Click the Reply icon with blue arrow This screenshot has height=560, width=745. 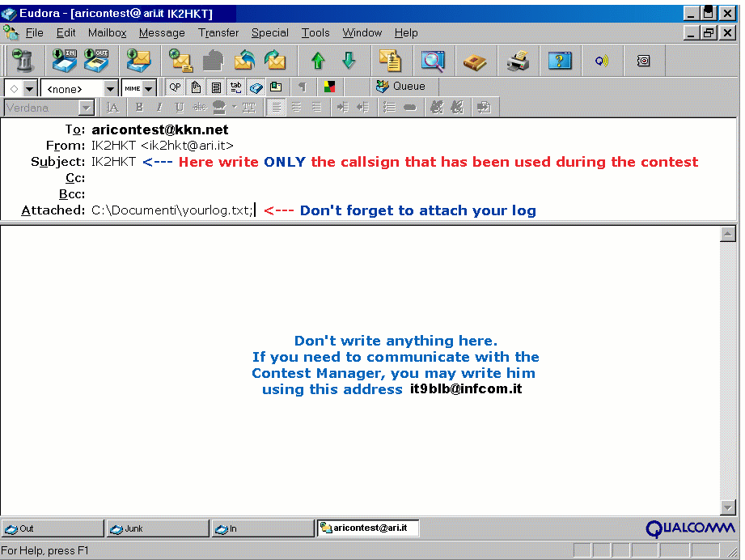tap(244, 61)
